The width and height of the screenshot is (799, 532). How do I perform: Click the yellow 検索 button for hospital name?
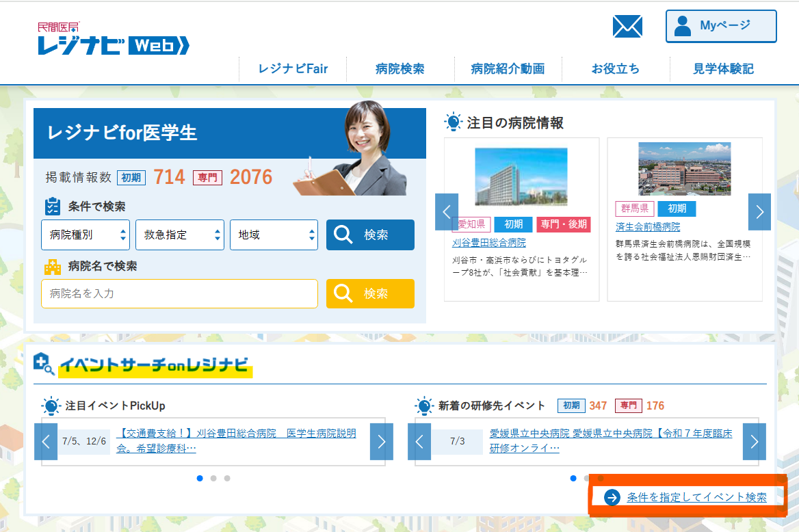coord(371,293)
